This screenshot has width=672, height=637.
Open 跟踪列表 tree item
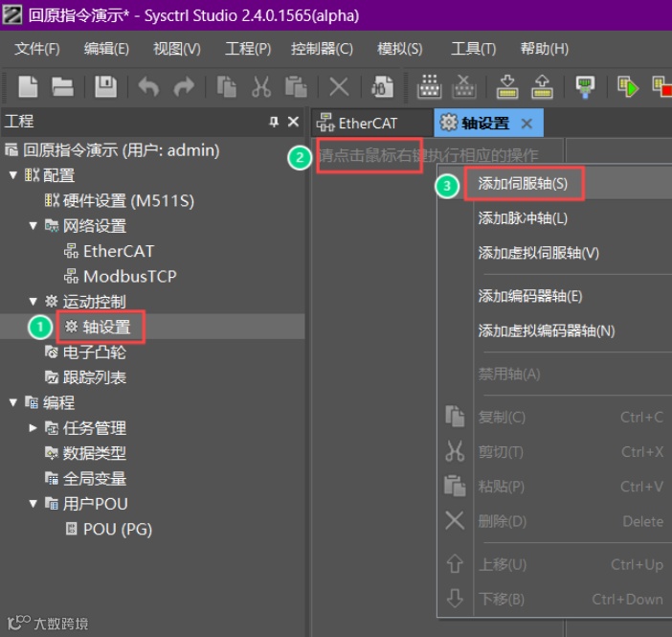click(x=86, y=378)
